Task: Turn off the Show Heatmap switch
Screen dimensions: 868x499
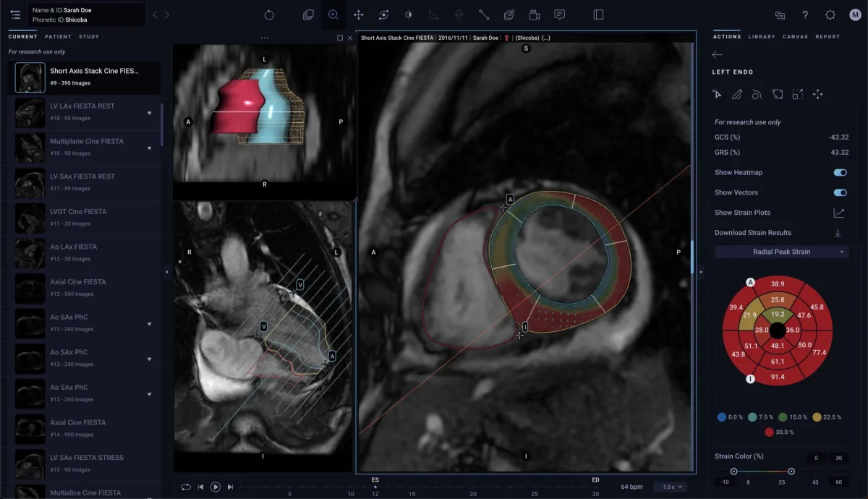Action: 840,173
